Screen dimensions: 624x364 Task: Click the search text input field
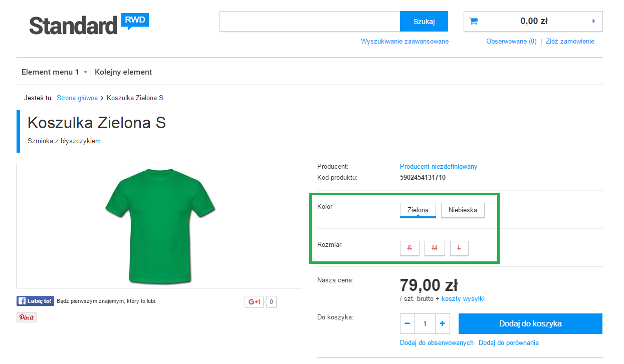[x=309, y=21]
